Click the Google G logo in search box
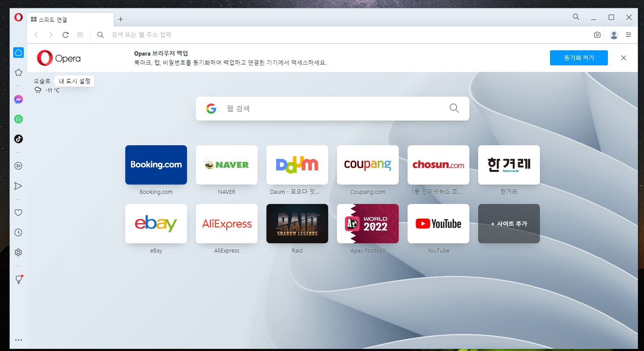The height and width of the screenshot is (351, 644). tap(211, 109)
